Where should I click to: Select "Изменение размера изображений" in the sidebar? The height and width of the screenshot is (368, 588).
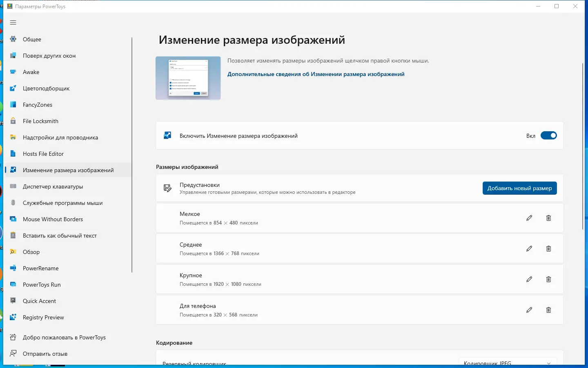[68, 170]
